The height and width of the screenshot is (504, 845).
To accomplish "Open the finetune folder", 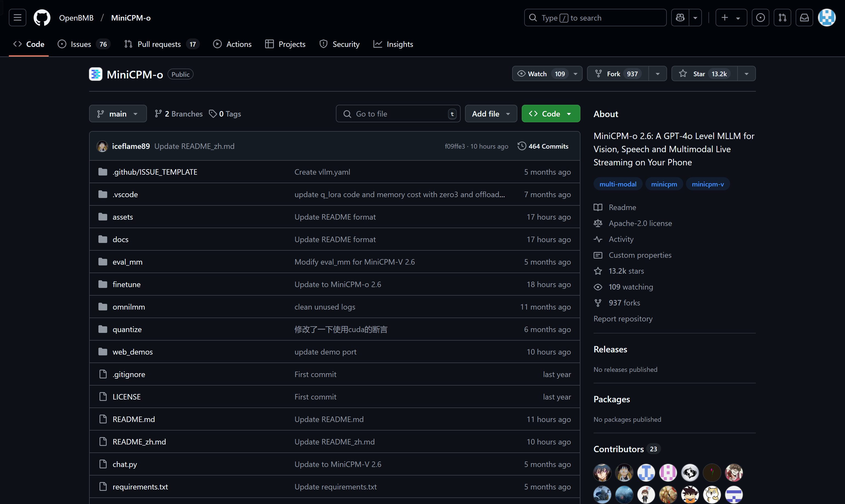I will [126, 284].
